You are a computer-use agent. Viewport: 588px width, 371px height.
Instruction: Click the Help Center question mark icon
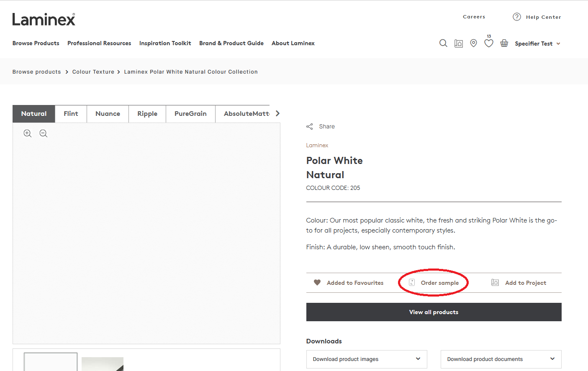(x=517, y=17)
